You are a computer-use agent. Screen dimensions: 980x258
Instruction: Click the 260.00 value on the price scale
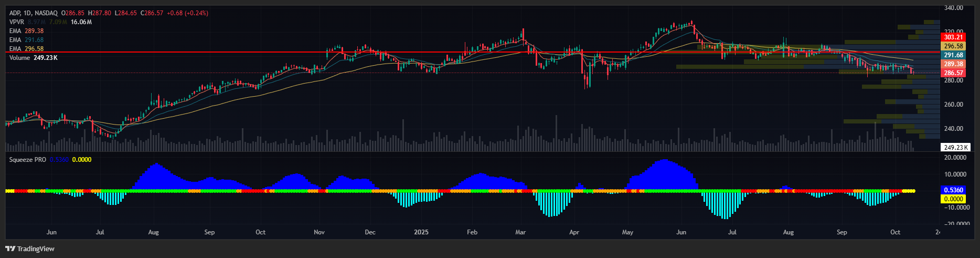[x=953, y=105]
